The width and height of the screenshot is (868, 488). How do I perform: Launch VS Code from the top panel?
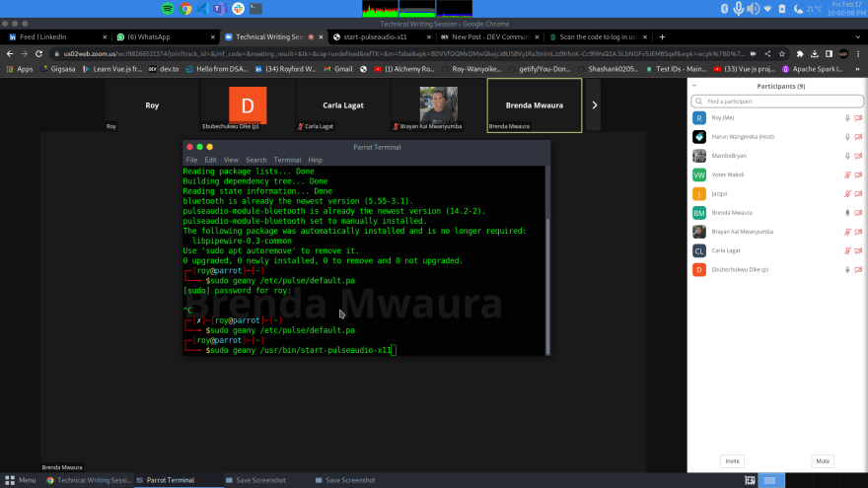tap(202, 8)
